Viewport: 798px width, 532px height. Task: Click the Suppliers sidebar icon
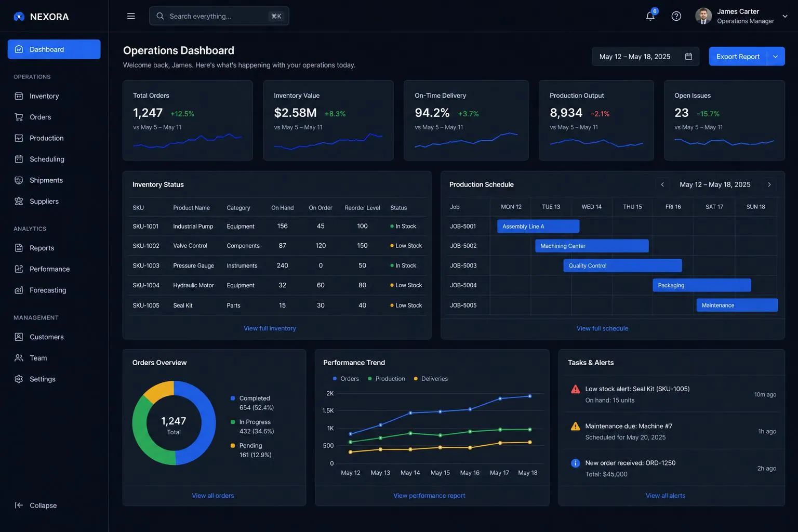(x=19, y=201)
